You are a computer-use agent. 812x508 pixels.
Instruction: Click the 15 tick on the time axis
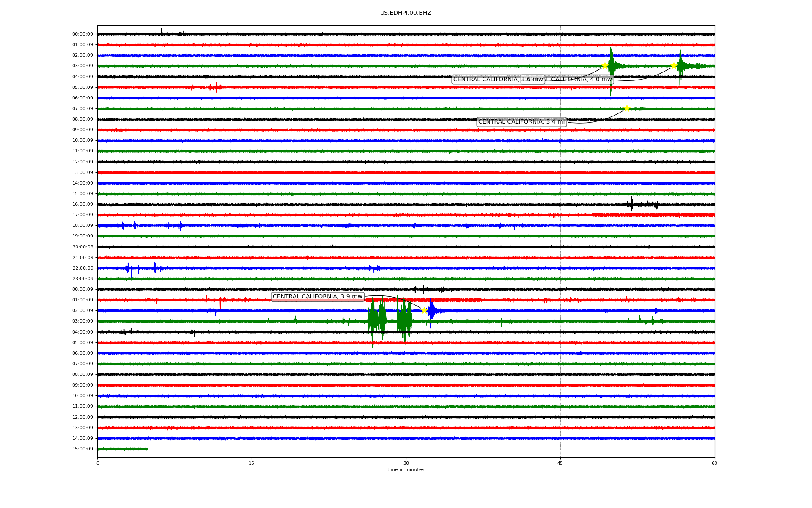[252, 463]
